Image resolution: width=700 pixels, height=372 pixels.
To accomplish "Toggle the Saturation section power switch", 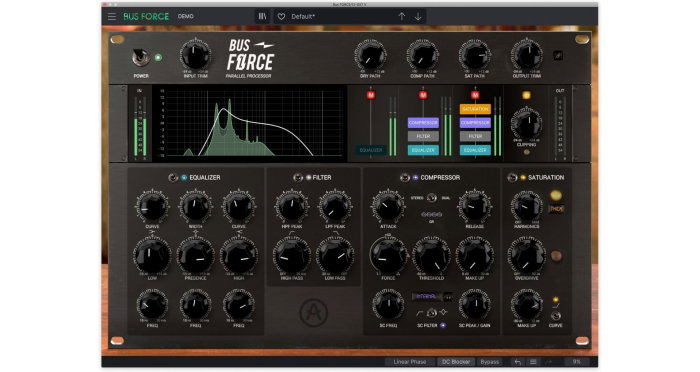I will [x=512, y=178].
